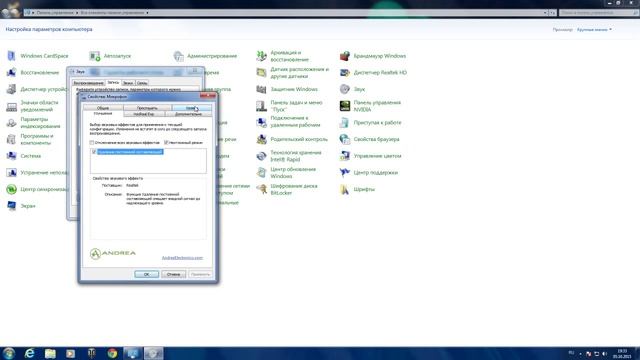Launch Google Chrome from taskbar
This screenshot has height=360, width=640.
112,353
